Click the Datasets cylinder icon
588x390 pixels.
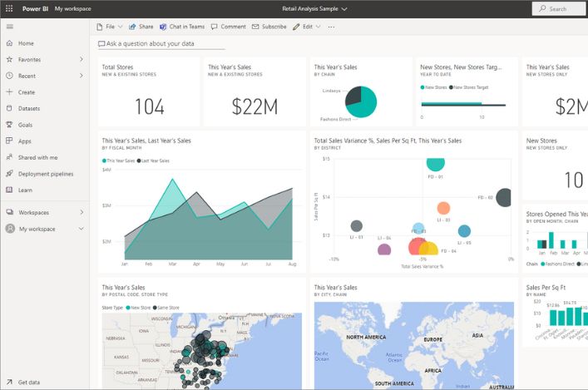pos(10,108)
